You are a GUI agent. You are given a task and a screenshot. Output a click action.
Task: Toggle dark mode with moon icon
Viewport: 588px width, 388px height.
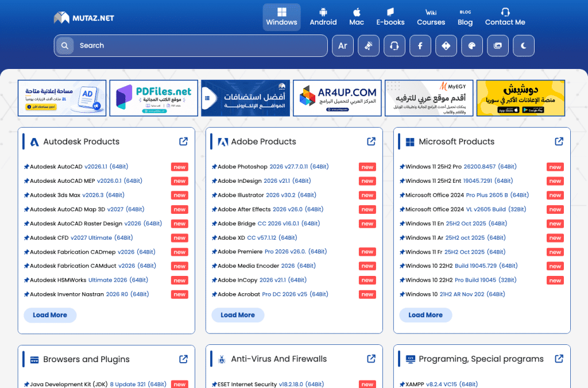524,46
